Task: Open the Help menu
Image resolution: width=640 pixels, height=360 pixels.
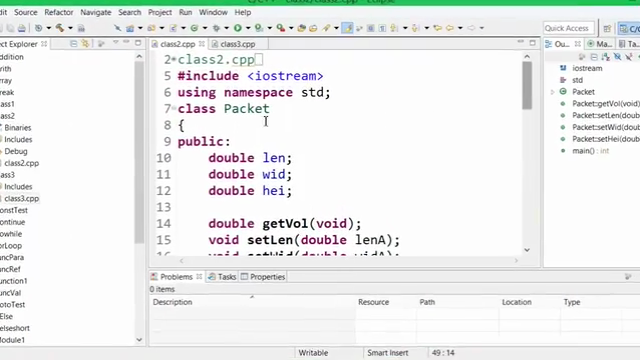Action: (x=243, y=12)
